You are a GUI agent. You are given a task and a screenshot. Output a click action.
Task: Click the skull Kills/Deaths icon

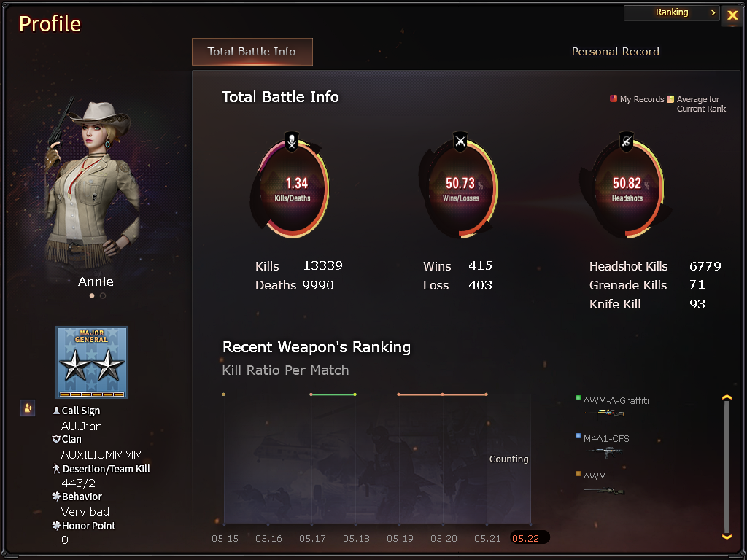pyautogui.click(x=292, y=141)
